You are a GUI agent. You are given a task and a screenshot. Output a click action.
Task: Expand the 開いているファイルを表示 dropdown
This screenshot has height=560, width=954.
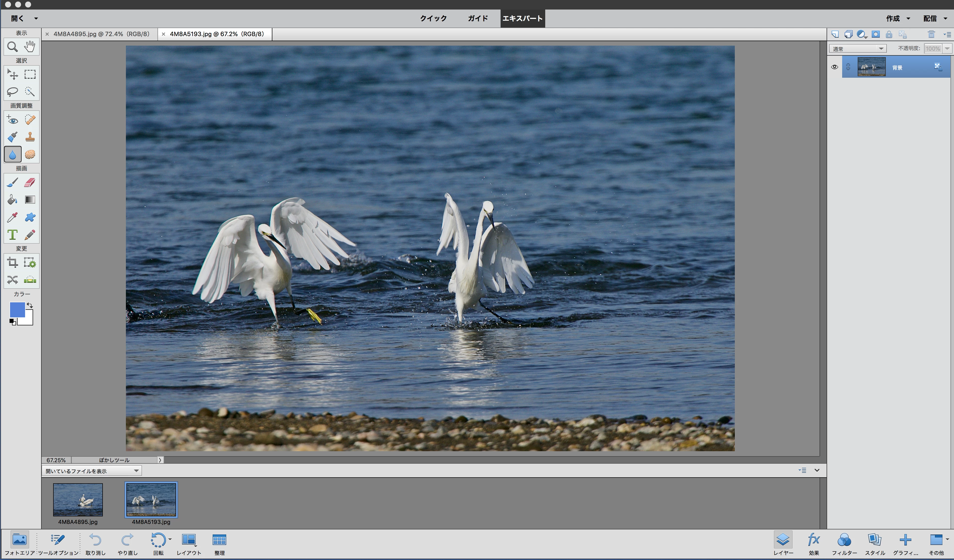click(x=92, y=471)
